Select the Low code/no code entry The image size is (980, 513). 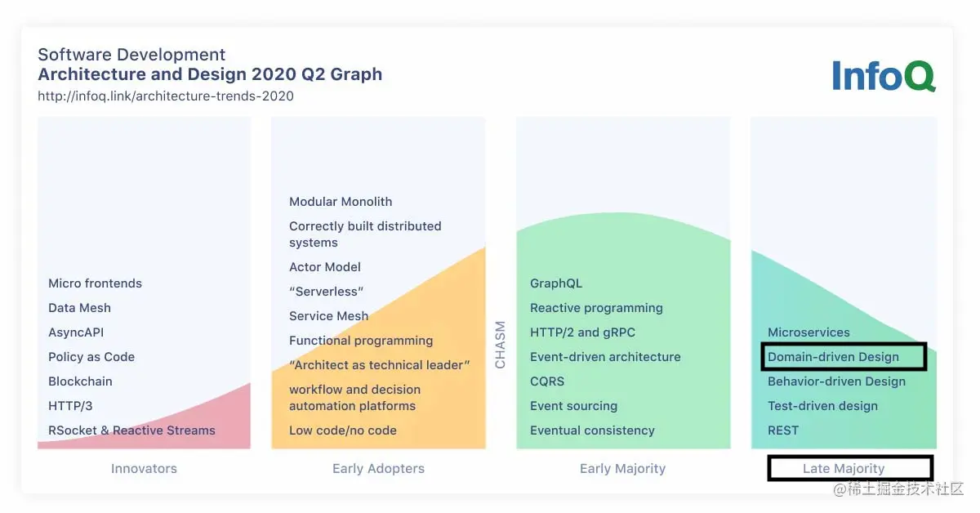342,430
